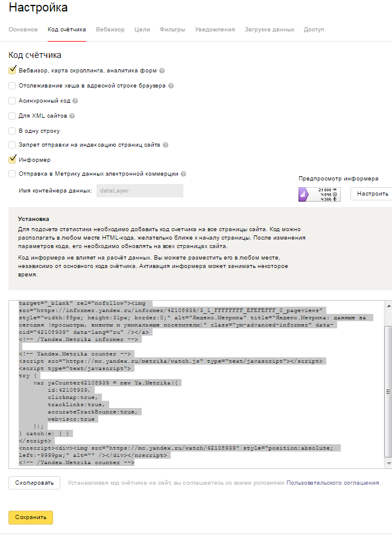Viewport: 392px width, 536px height.
Task: Click the webvisor:true code line
Action: (x=71, y=419)
